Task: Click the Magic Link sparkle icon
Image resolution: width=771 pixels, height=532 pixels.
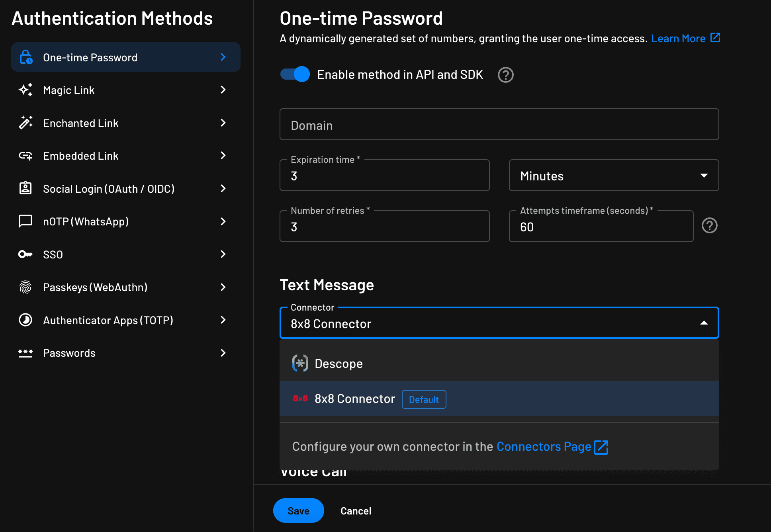Action: tap(26, 90)
